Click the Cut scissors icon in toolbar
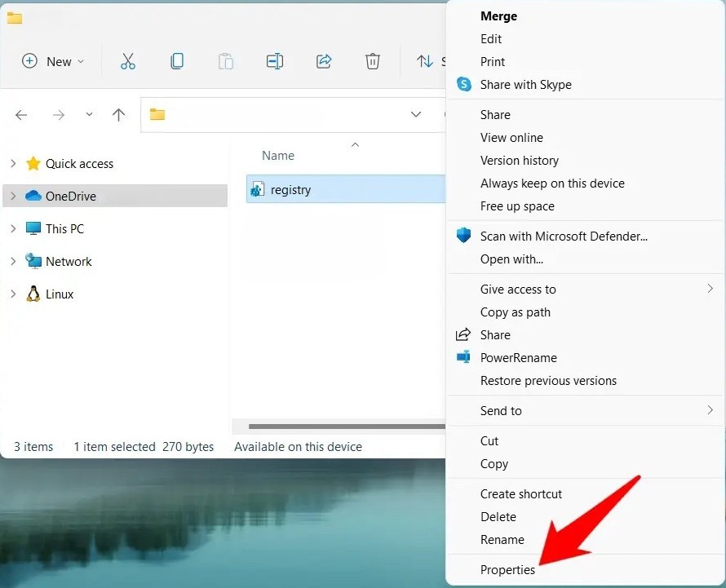This screenshot has width=726, height=588. tap(128, 61)
